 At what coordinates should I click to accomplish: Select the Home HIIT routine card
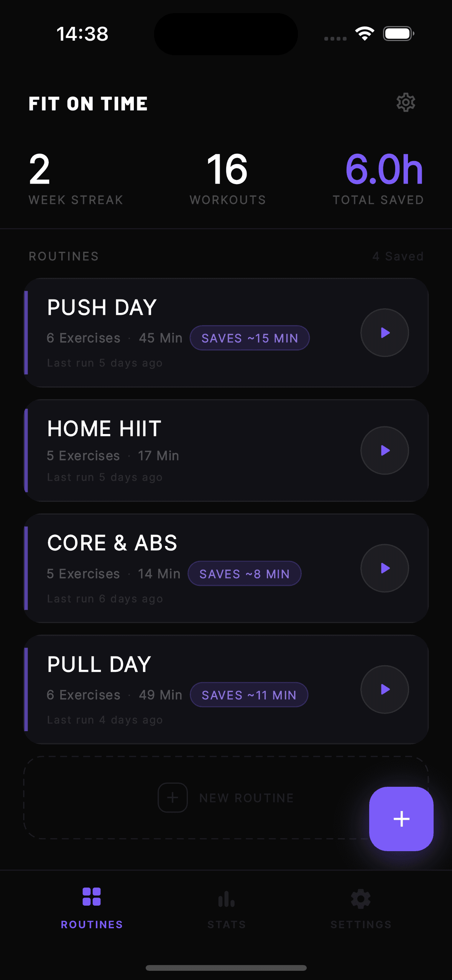[x=153, y=451]
